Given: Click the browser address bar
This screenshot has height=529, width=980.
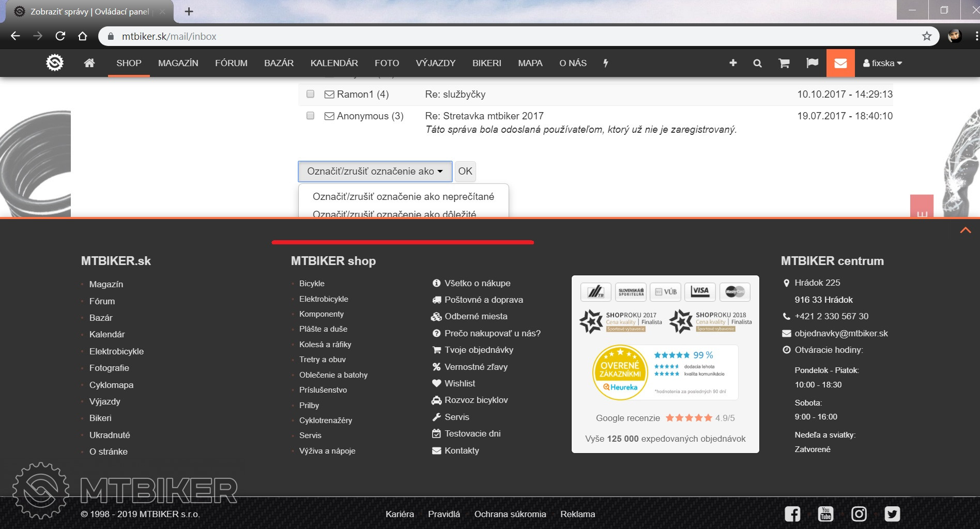Looking at the screenshot, I should coord(517,36).
